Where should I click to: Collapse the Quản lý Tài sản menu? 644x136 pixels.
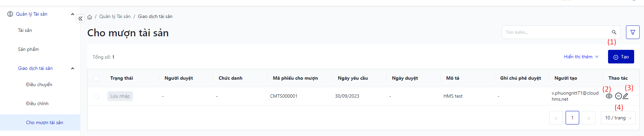72,14
